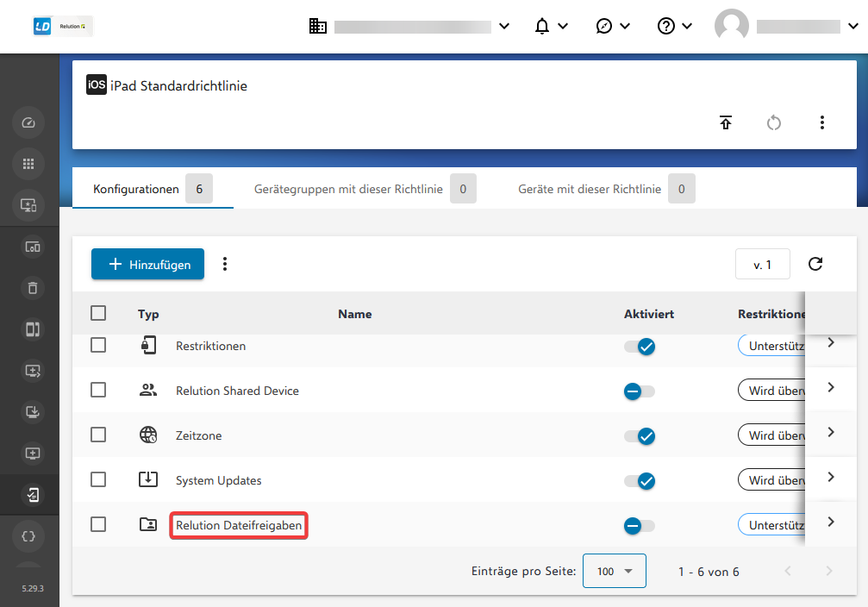Click the sidebar monitor with star icon
This screenshot has height=607, width=868.
pyautogui.click(x=28, y=205)
